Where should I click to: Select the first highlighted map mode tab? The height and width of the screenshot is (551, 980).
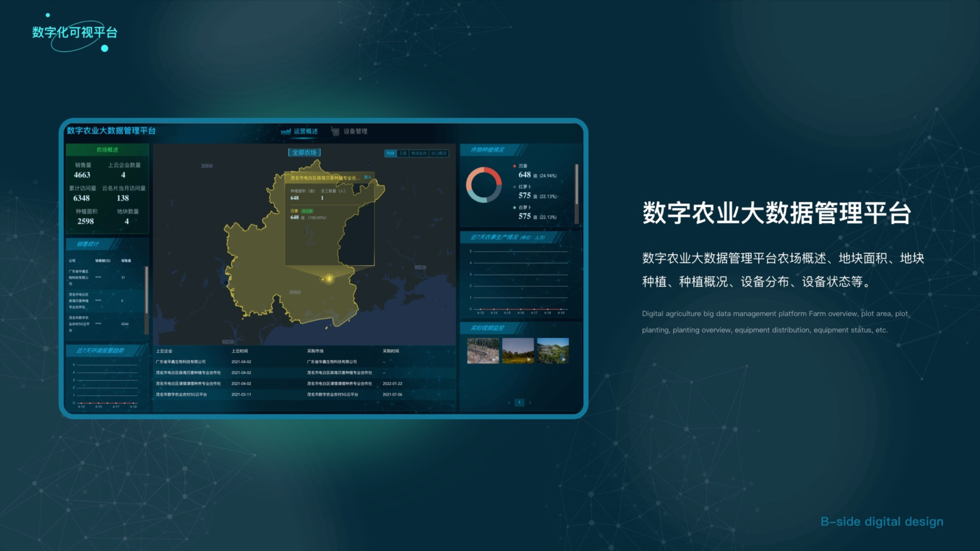click(x=390, y=153)
